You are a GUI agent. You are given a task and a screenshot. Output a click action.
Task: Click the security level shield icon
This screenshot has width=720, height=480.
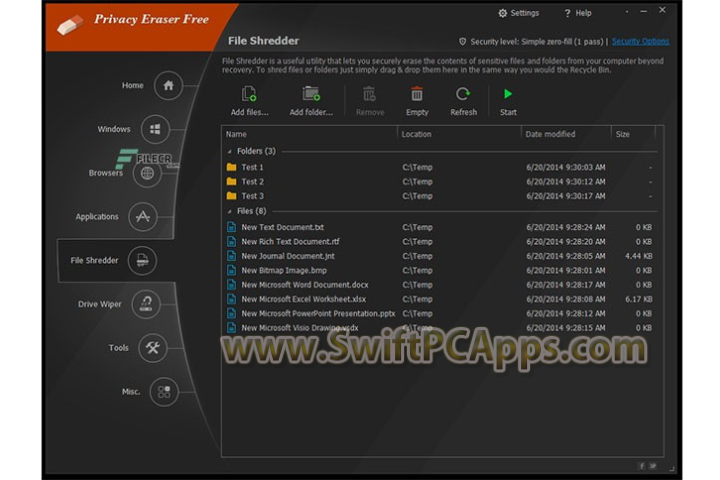coord(462,42)
